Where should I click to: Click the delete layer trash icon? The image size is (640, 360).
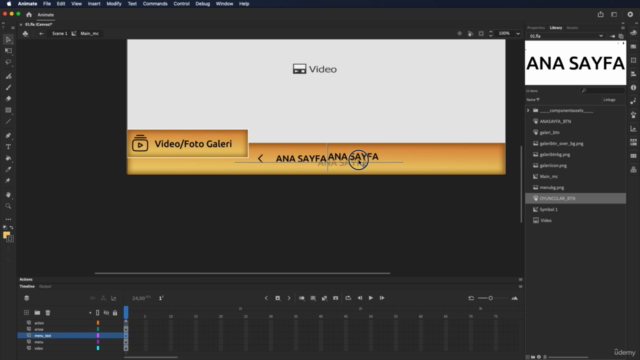(x=48, y=313)
